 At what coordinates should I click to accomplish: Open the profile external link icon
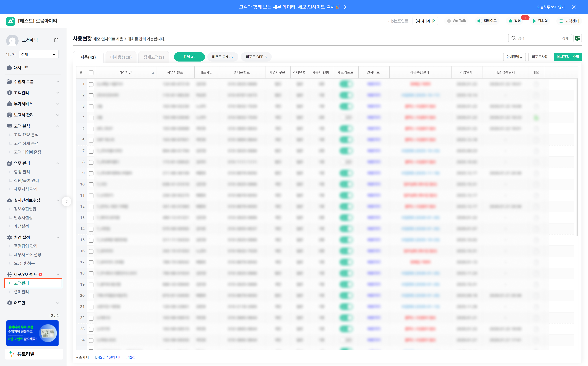(x=56, y=40)
